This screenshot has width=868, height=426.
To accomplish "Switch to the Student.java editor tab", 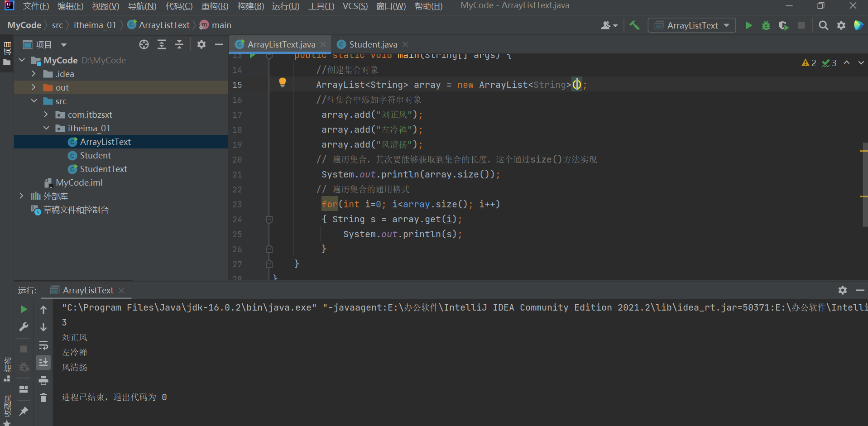I will 373,44.
